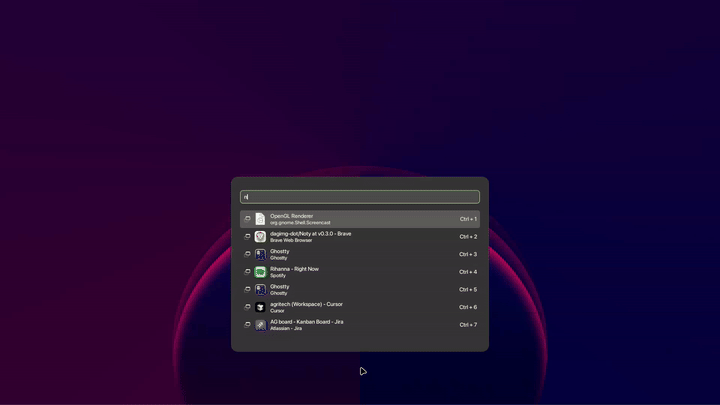Click the "Ctrl + 4" shortcut label
Viewport: 720px width, 405px height.
468,272
